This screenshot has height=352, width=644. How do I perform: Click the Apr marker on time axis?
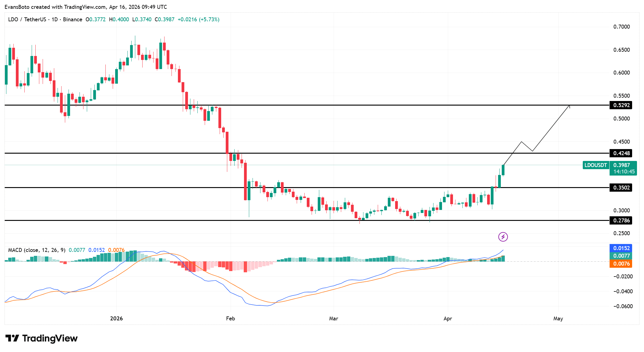448,319
